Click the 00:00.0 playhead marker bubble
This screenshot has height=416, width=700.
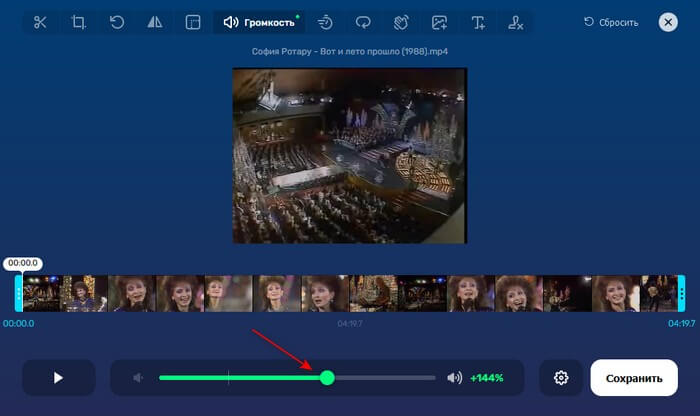23,263
